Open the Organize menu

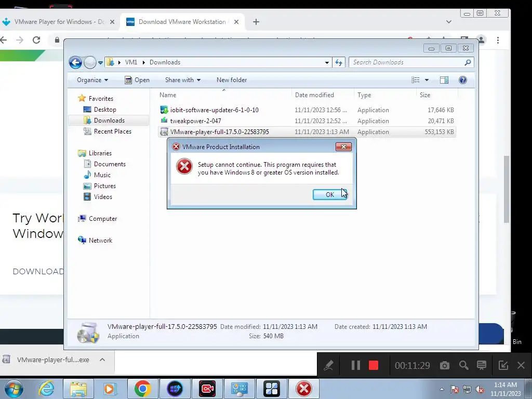(x=92, y=80)
